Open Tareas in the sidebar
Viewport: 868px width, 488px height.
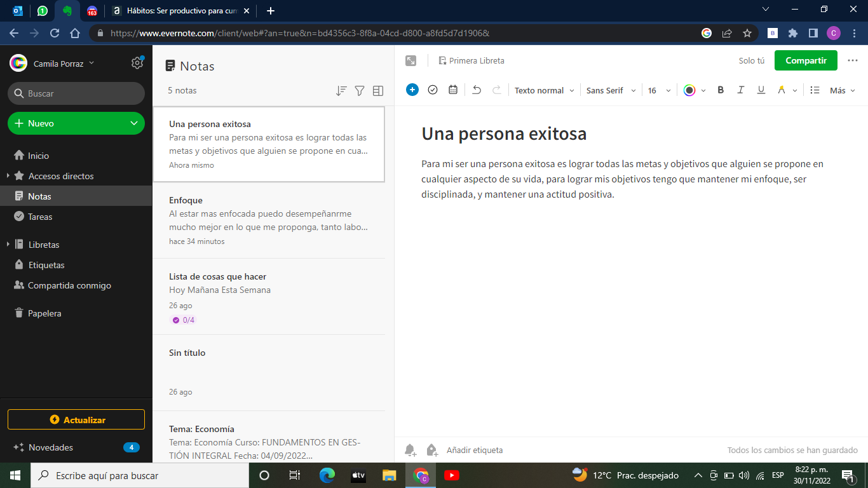(x=76, y=217)
